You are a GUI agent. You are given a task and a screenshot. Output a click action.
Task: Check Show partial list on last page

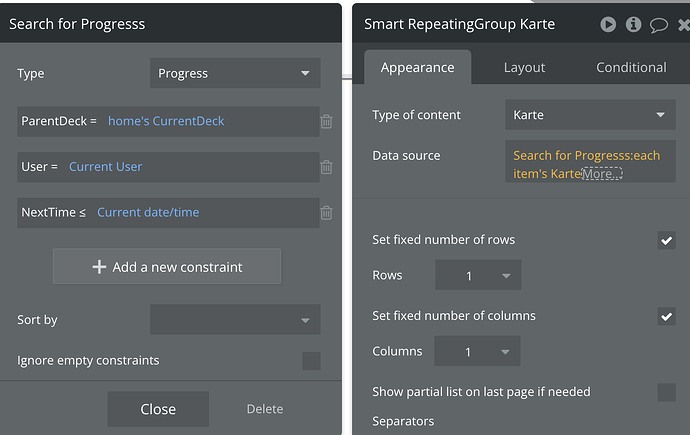point(666,392)
